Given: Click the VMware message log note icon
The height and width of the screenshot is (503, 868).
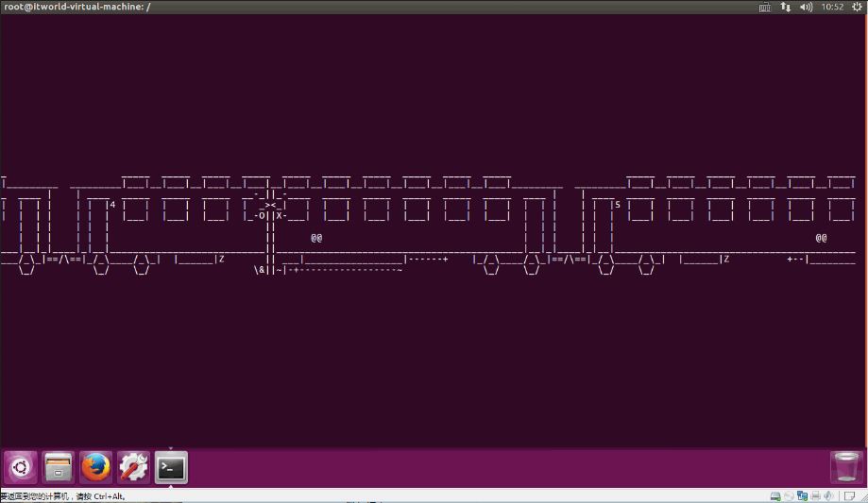Looking at the screenshot, I should (x=849, y=496).
